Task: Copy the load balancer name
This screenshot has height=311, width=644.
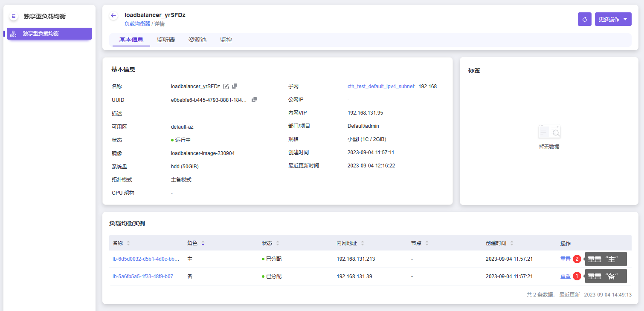Action: click(235, 86)
